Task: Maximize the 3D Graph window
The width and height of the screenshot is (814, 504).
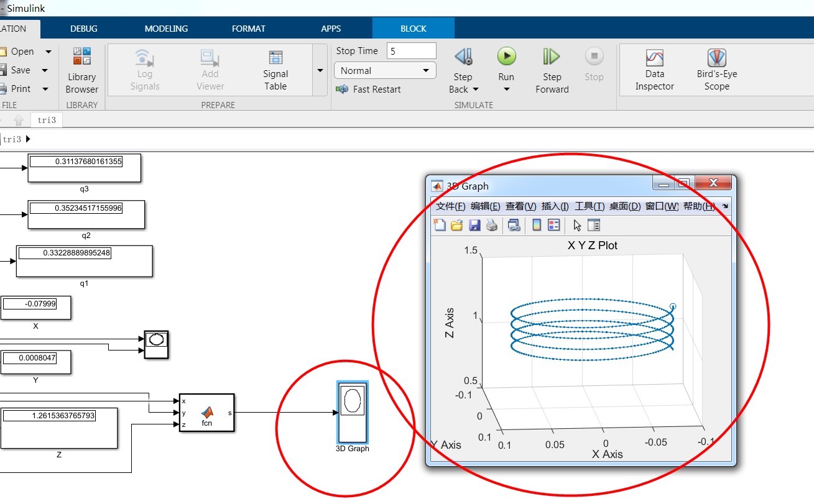Action: click(x=683, y=183)
